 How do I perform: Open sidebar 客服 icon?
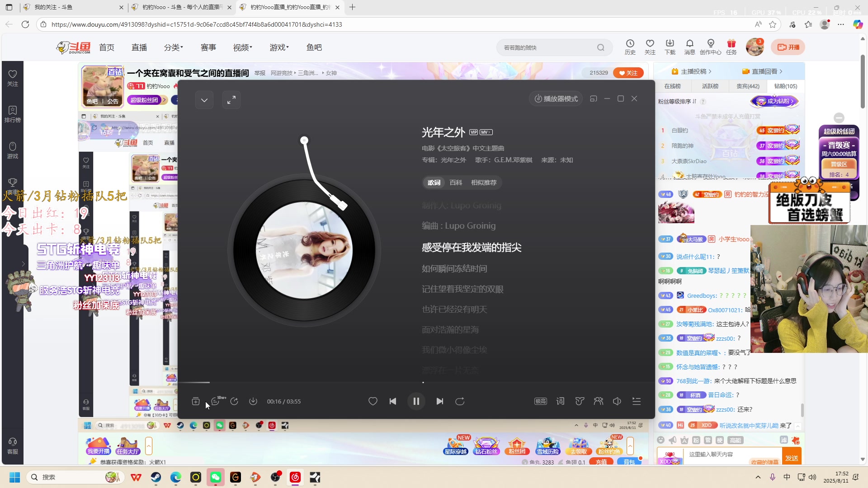tap(13, 446)
